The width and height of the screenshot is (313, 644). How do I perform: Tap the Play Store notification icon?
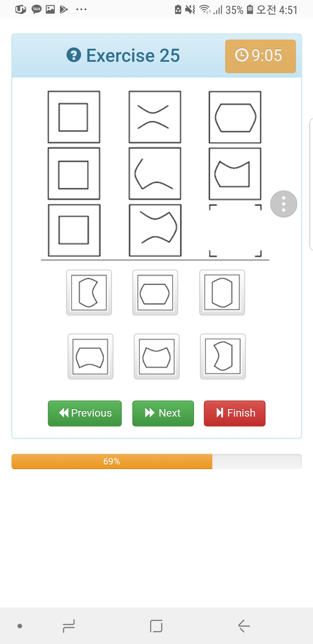point(64,10)
